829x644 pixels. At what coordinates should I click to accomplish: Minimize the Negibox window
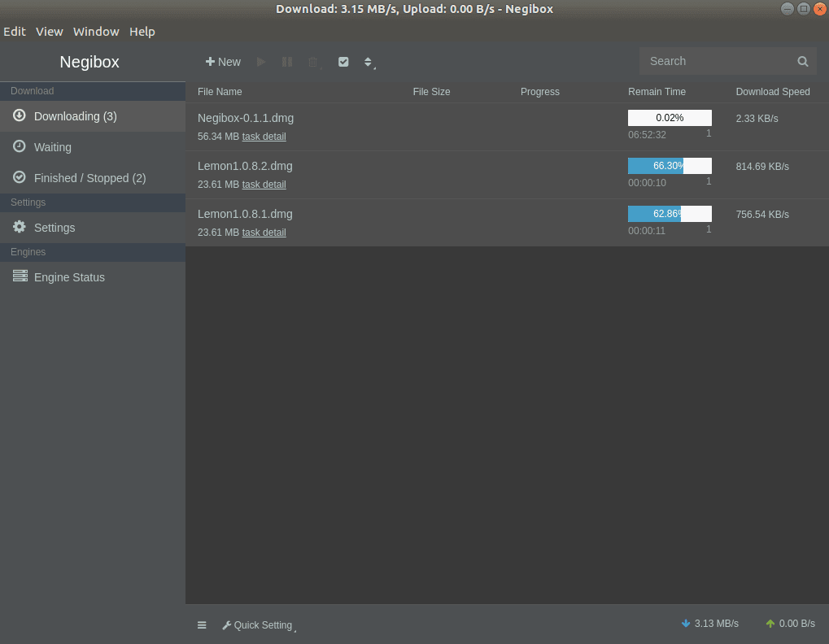click(x=788, y=9)
